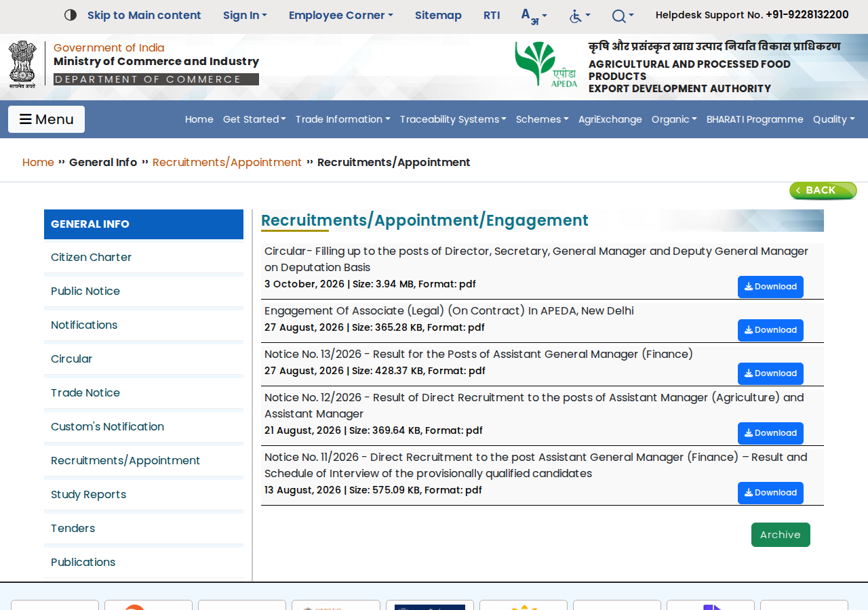Download Notice No. 12/2026 result

[770, 433]
